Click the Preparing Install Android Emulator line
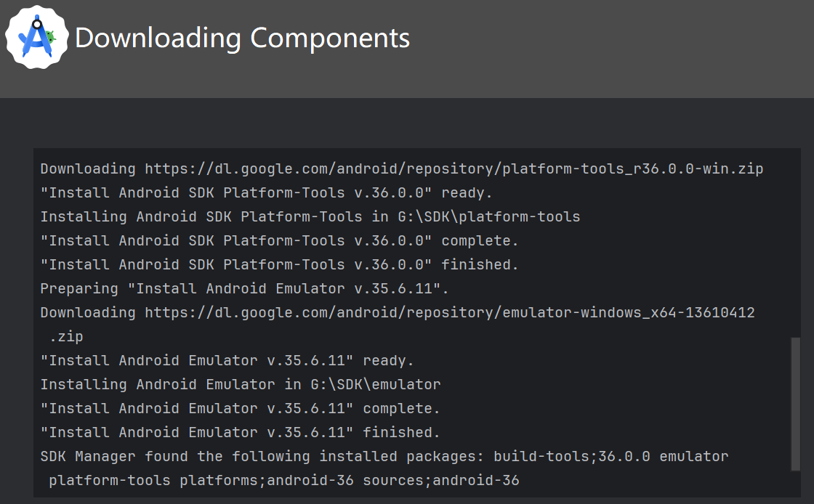This screenshot has height=504, width=814. (244, 288)
